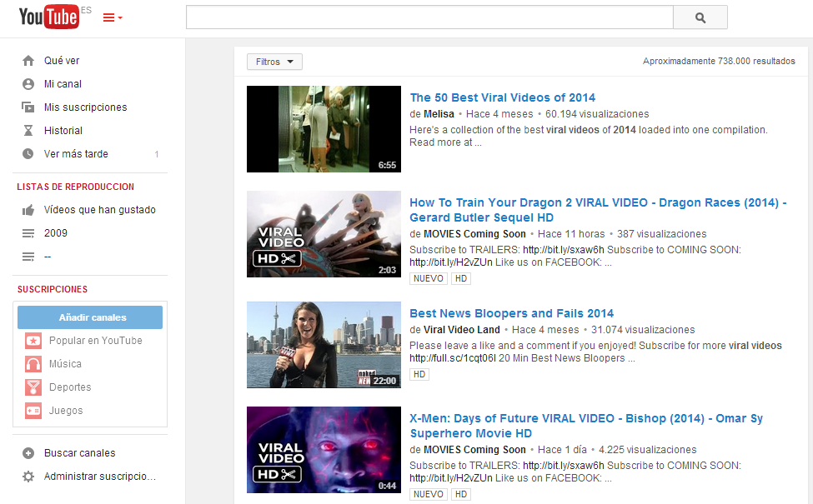
Task: Visit the Melisa channel
Action: click(x=439, y=114)
